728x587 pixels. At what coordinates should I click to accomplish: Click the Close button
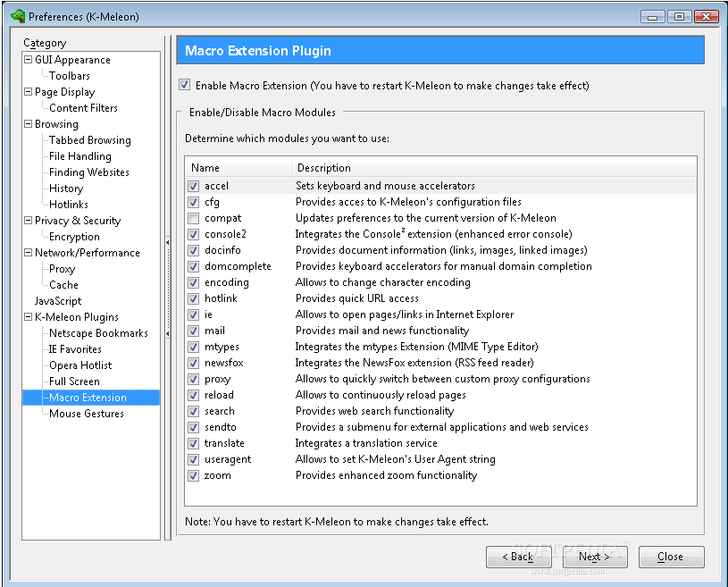(x=671, y=557)
